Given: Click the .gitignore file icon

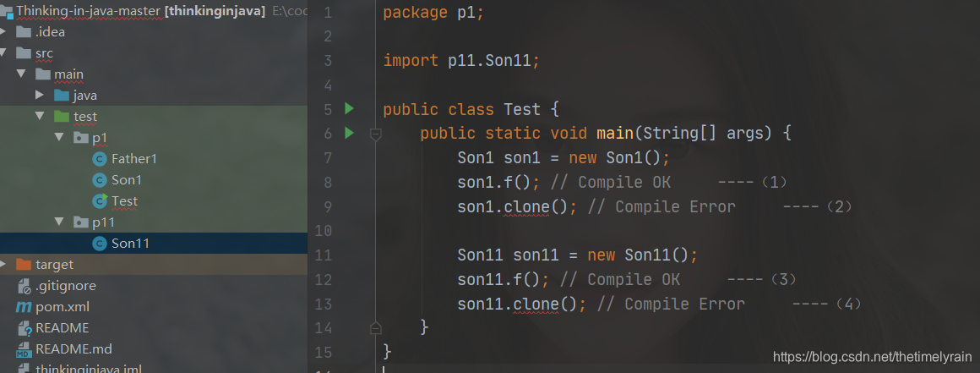Looking at the screenshot, I should (24, 286).
